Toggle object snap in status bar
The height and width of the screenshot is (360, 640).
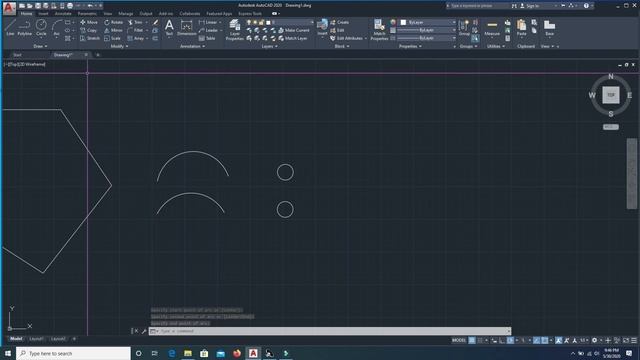click(544, 340)
